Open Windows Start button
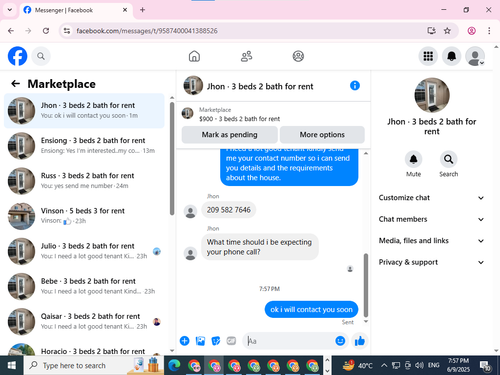 (x=12, y=366)
